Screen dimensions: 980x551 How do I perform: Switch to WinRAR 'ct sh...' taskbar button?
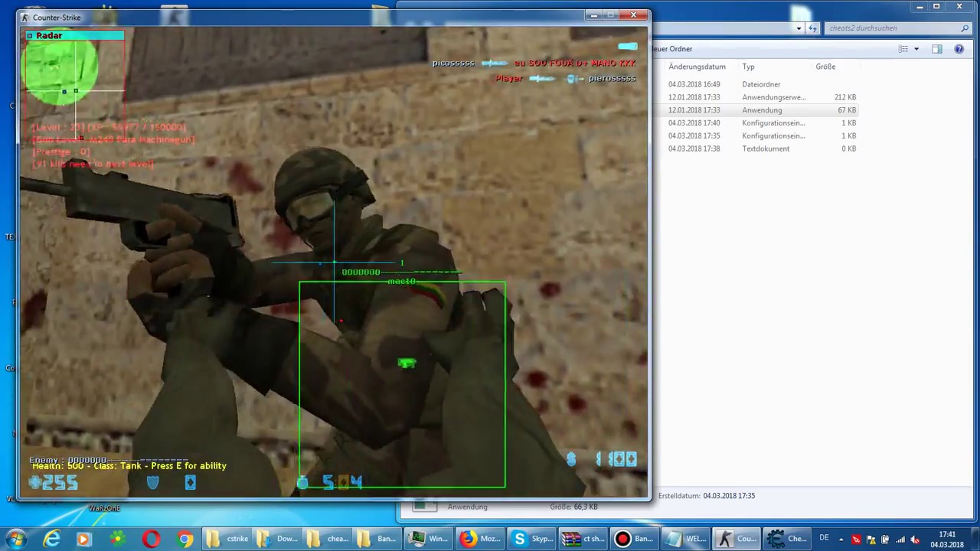(x=582, y=539)
